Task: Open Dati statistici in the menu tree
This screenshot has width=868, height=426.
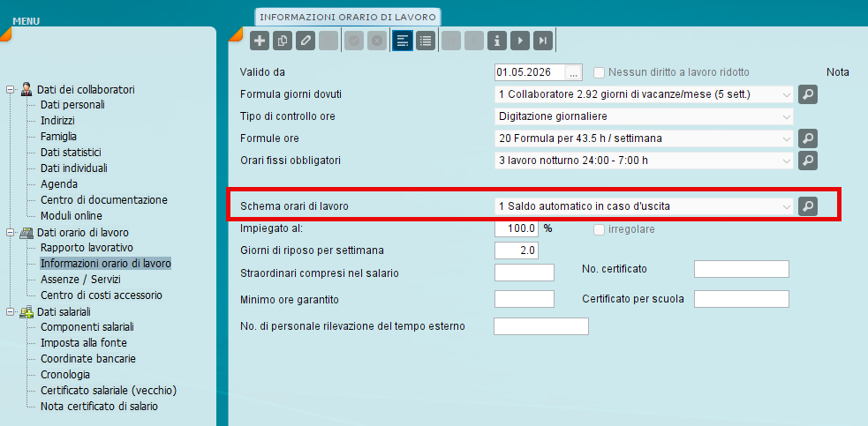Action: click(x=71, y=152)
